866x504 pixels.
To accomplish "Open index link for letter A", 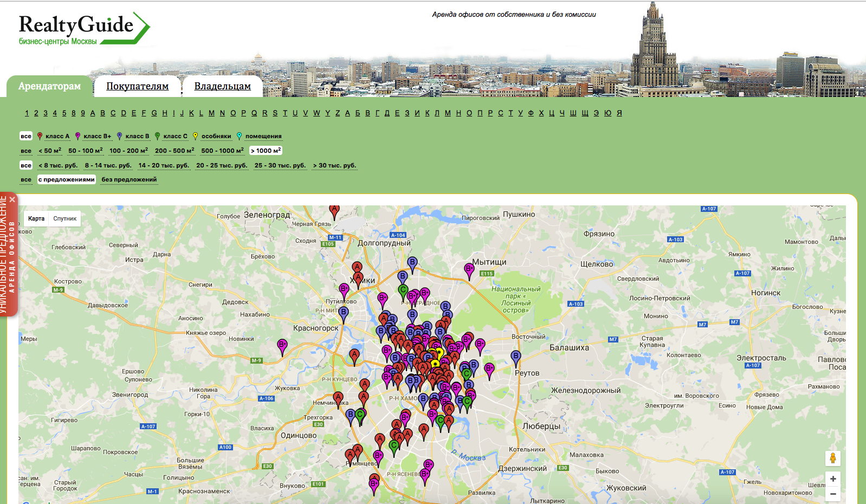I will tap(93, 113).
